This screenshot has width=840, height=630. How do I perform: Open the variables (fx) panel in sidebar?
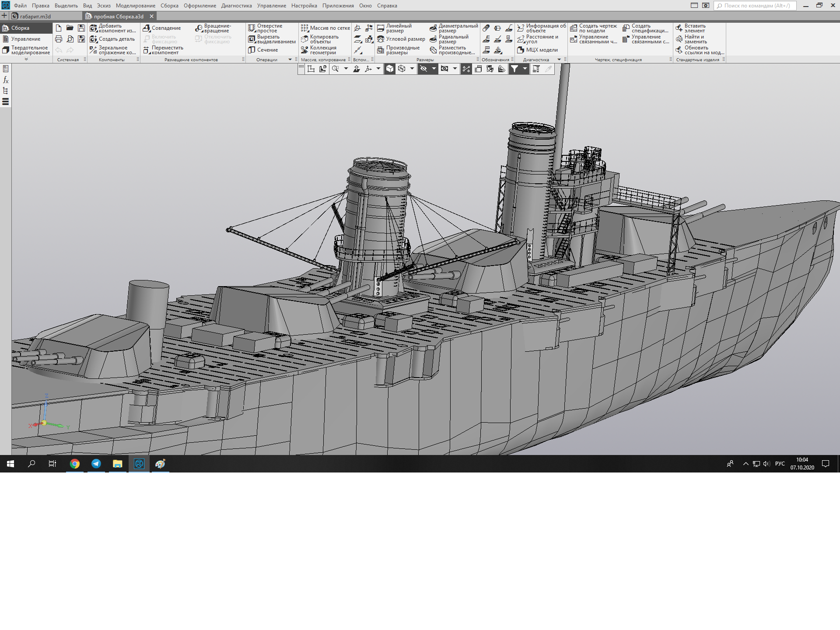pyautogui.click(x=6, y=80)
